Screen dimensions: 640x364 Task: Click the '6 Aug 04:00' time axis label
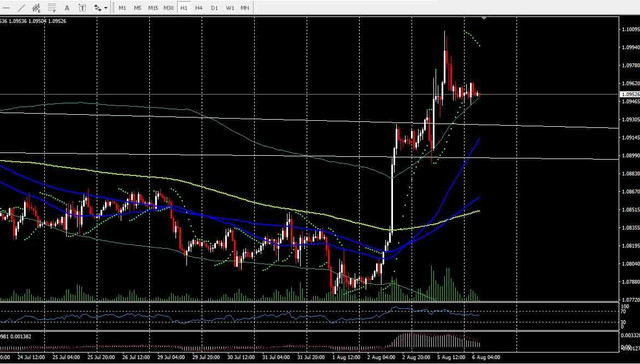pos(487,357)
